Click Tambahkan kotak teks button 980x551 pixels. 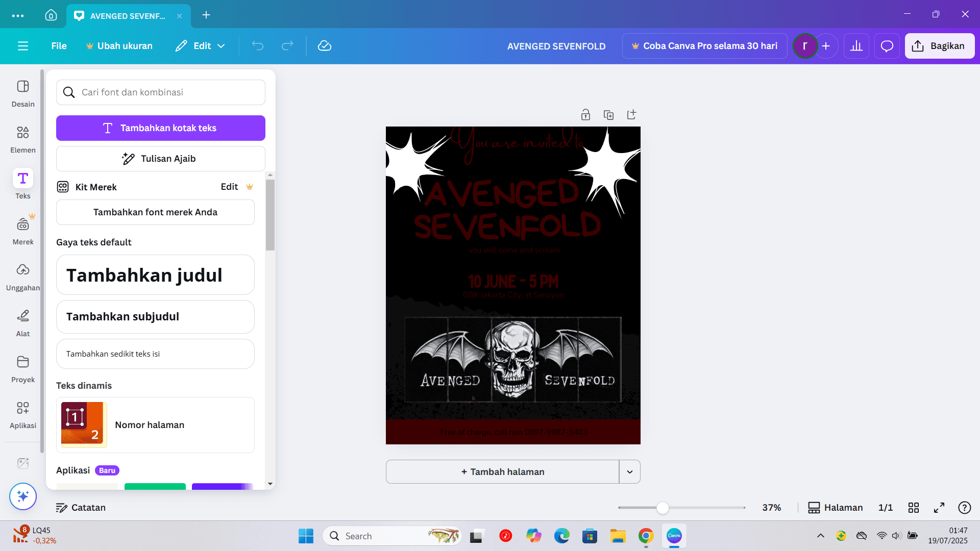(x=160, y=128)
